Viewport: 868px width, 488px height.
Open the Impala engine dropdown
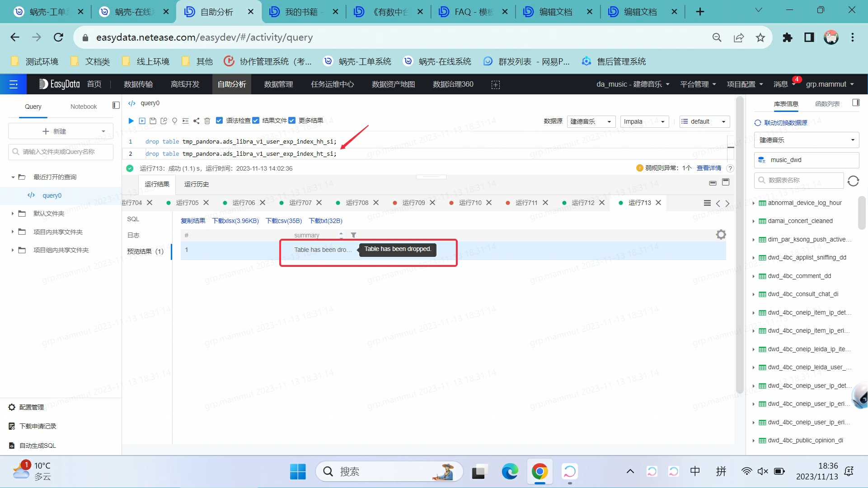[644, 121]
